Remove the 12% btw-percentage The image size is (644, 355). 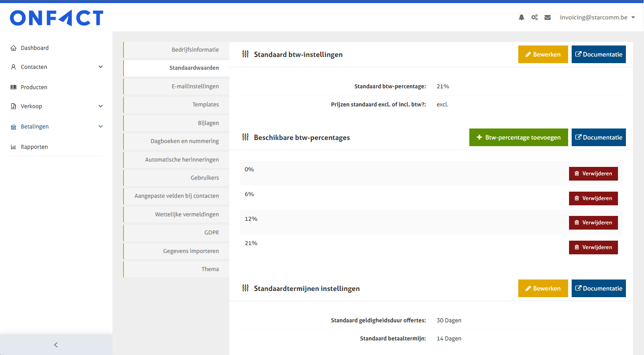(x=593, y=223)
